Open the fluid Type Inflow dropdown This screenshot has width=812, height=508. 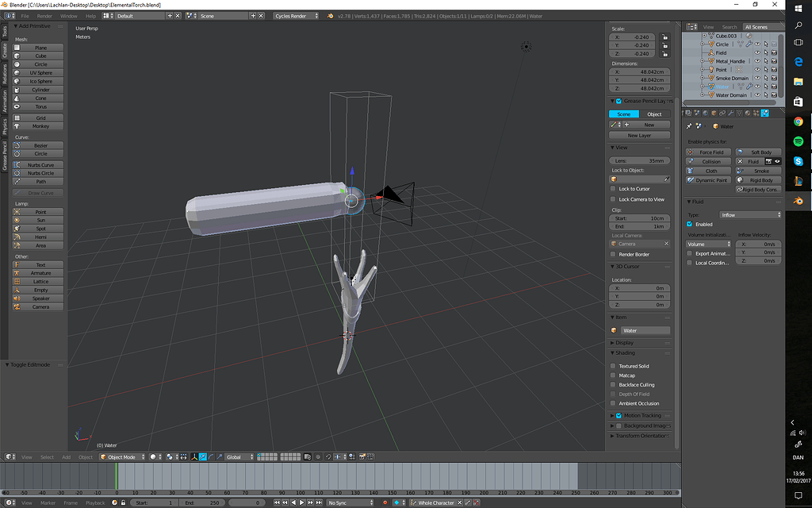(x=750, y=214)
